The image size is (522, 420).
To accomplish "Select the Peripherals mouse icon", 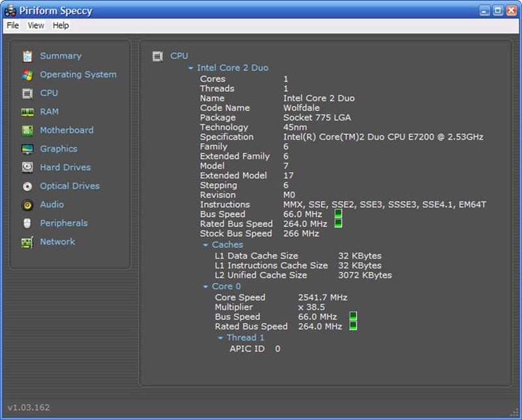I will click(x=27, y=223).
